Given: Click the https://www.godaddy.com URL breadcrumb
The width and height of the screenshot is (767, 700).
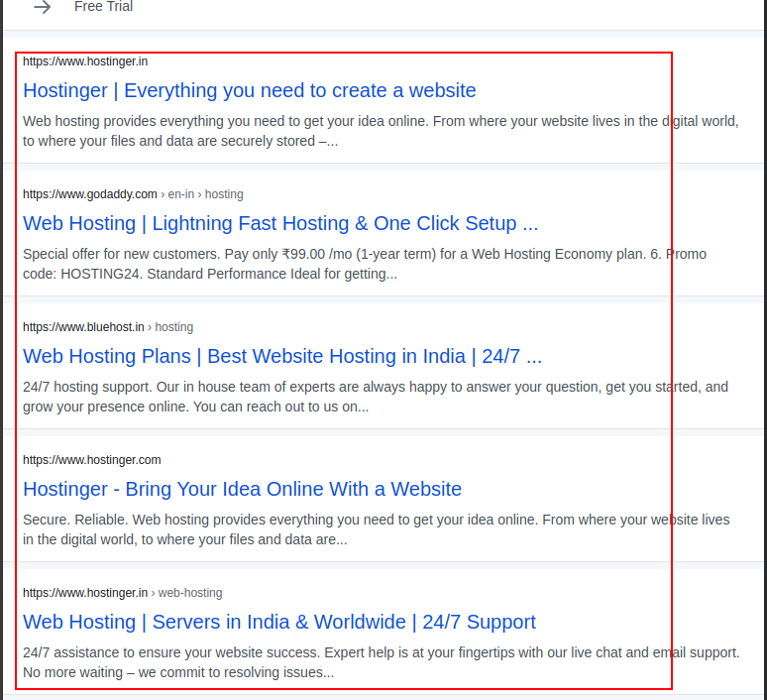Looking at the screenshot, I should point(133,194).
